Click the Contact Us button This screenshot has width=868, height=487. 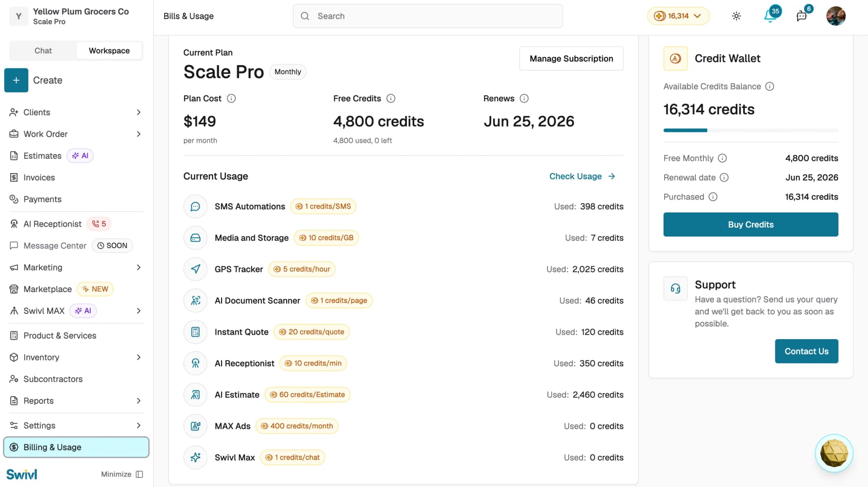(x=807, y=351)
